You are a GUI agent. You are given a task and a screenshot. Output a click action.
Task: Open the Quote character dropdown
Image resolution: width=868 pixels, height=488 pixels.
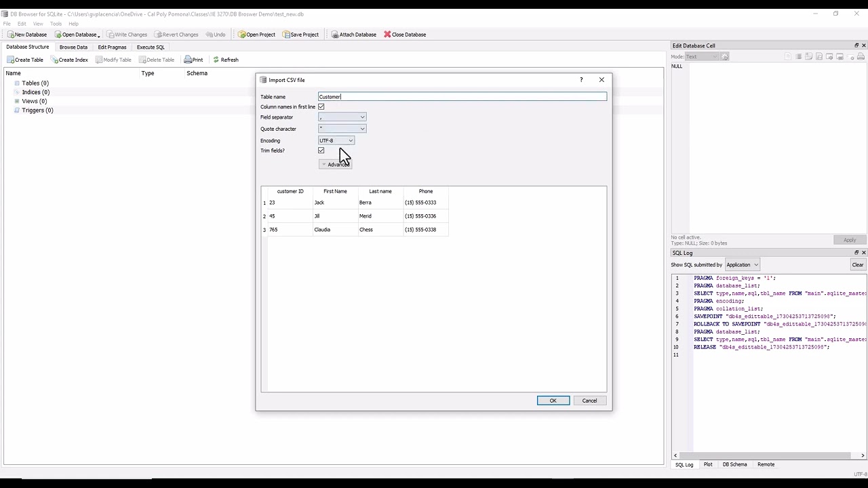click(x=342, y=129)
